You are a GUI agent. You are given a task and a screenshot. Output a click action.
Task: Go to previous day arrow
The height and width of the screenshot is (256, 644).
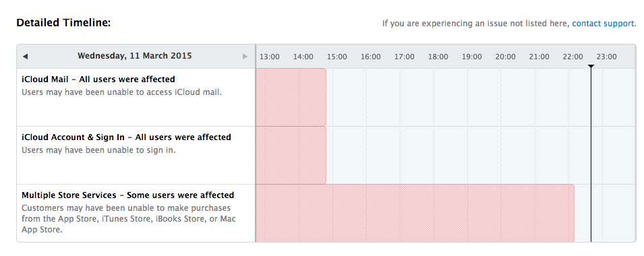tap(26, 57)
